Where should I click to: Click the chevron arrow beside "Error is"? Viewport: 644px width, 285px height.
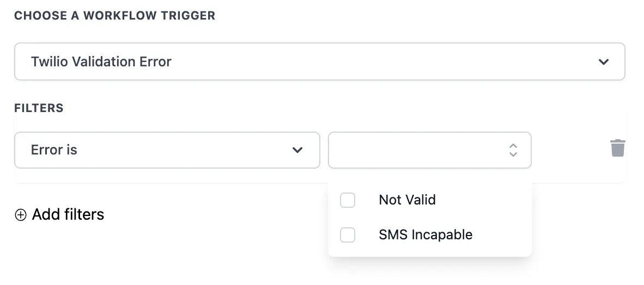[x=297, y=150]
